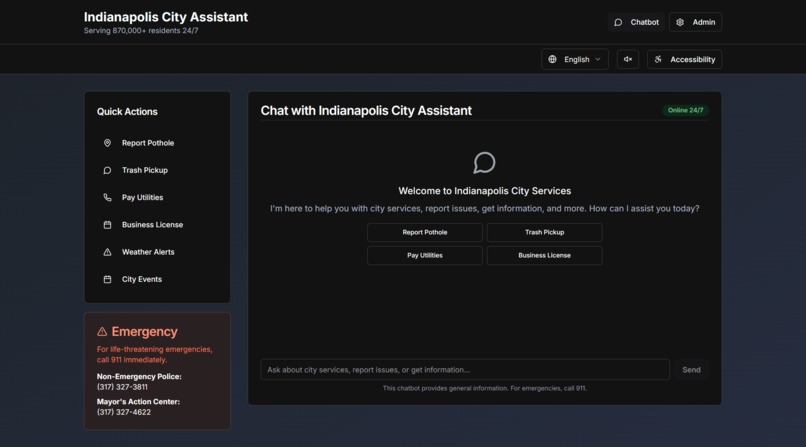Click the Report Pothole suggestion button in chat

tap(425, 232)
